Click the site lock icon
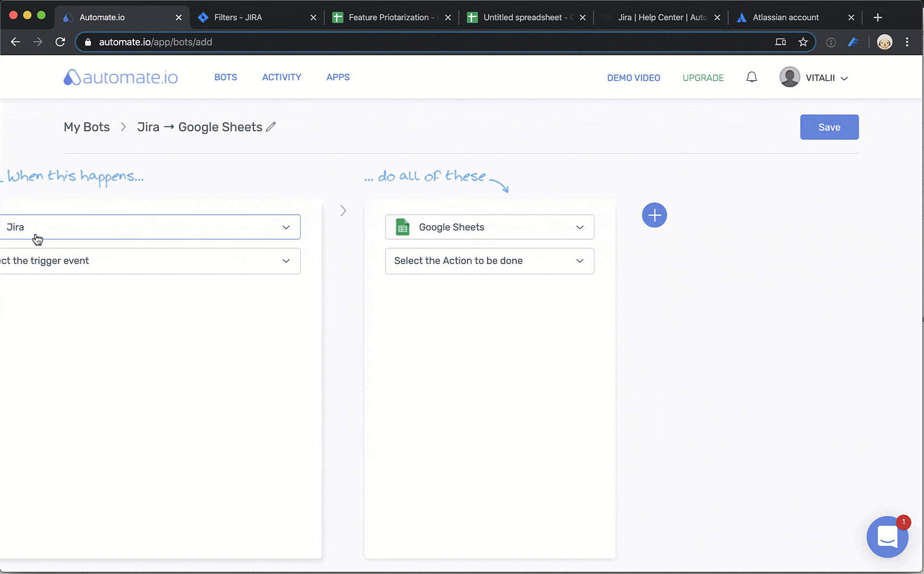 click(88, 42)
